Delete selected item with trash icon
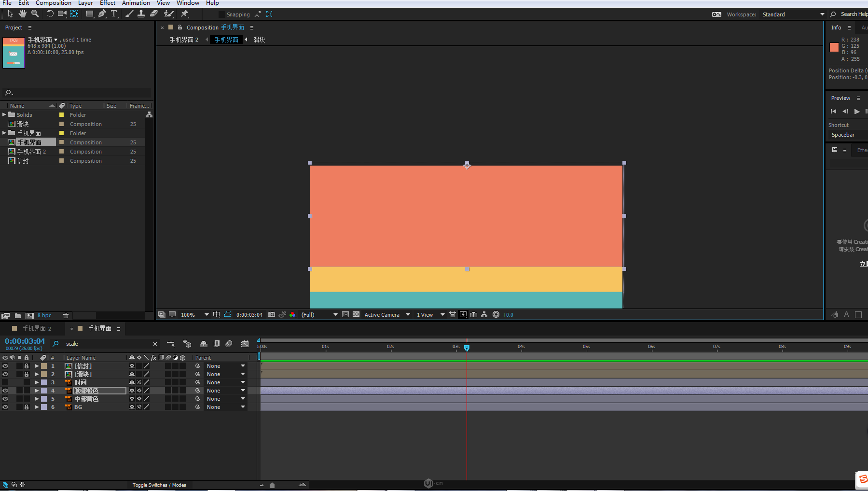Image resolution: width=868 pixels, height=491 pixels. tap(66, 316)
